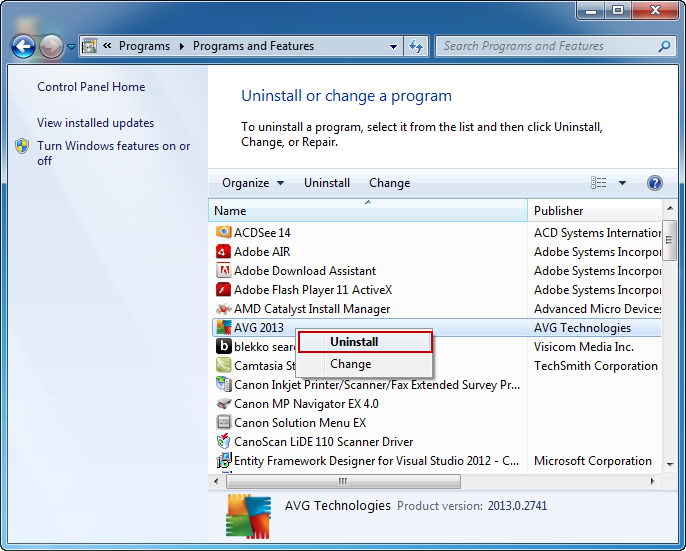Open the address bar history dropdown
The width and height of the screenshot is (686, 551).
tap(393, 46)
